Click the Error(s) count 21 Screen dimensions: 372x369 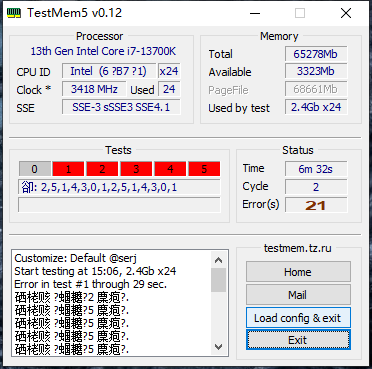click(316, 205)
